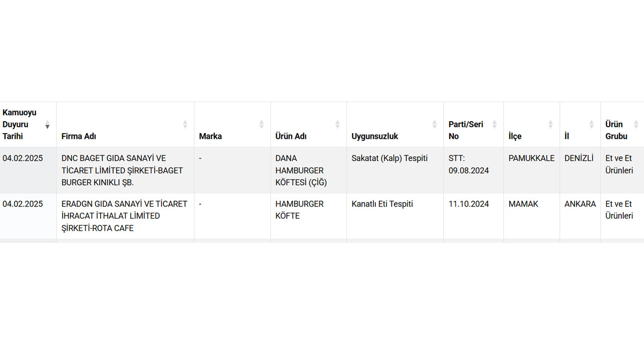This screenshot has height=362, width=644.
Task: Click sort arrows in Firma Adı column
Action: tap(185, 124)
